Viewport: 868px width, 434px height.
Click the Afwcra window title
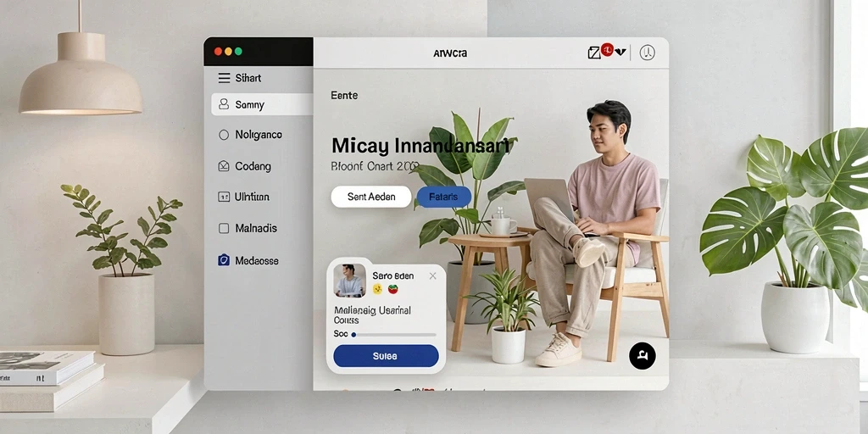point(450,53)
